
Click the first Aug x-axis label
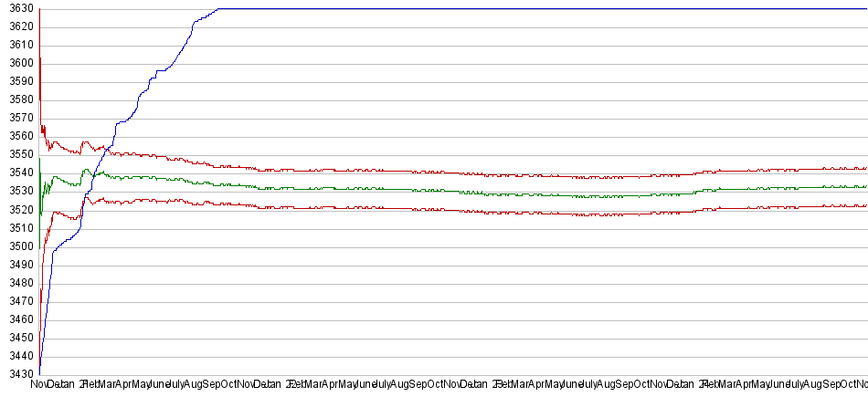tap(194, 385)
